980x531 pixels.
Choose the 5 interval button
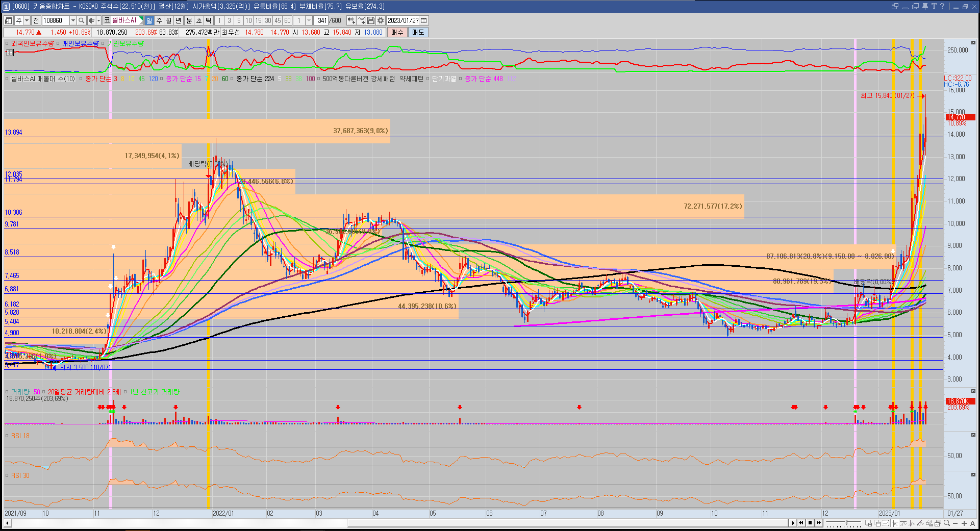click(239, 20)
